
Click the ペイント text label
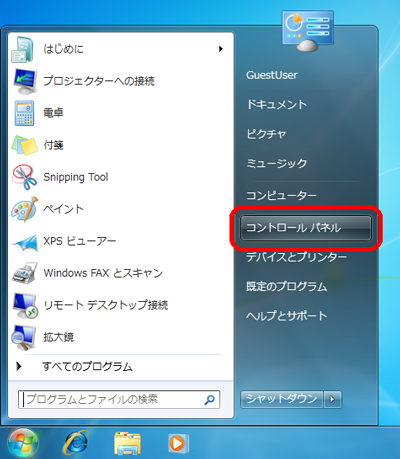pyautogui.click(x=63, y=209)
